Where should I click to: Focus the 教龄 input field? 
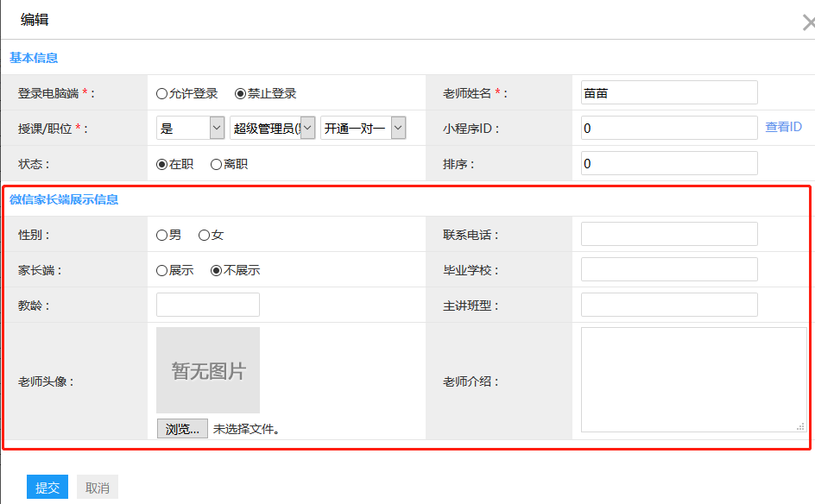(x=208, y=305)
